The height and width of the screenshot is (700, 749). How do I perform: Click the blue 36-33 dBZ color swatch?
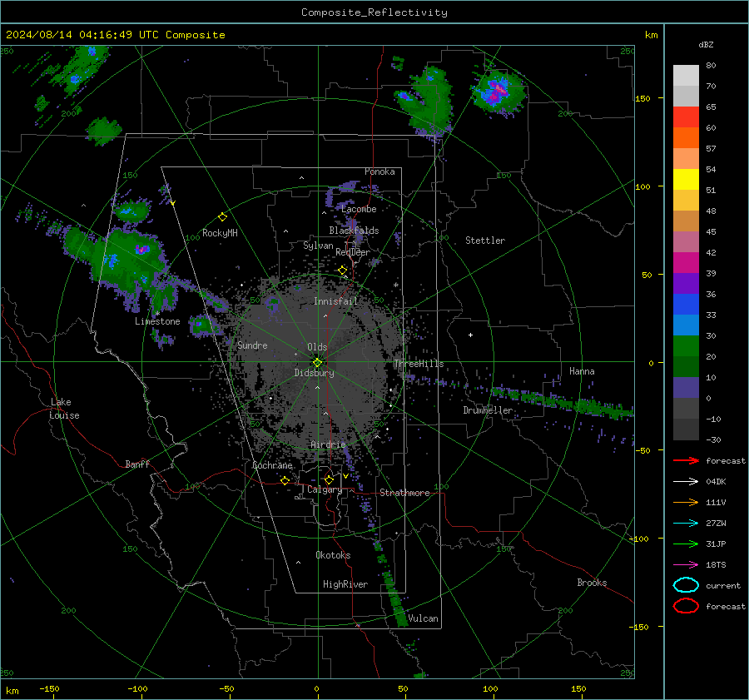point(686,305)
